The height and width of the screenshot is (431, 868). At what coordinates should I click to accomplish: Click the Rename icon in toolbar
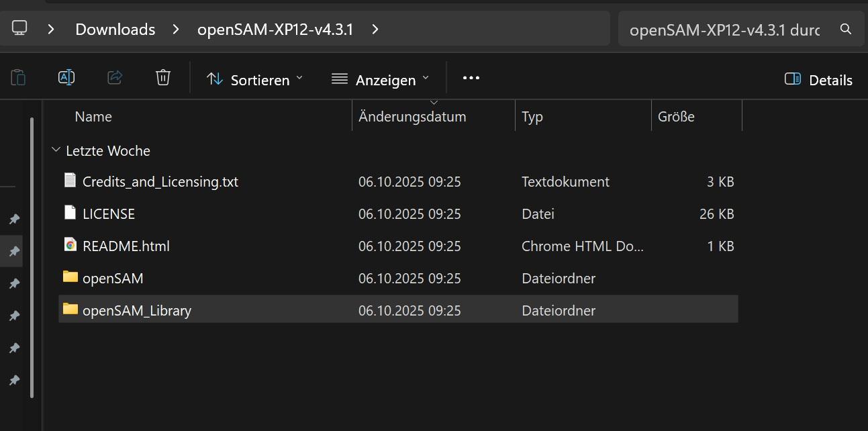click(66, 78)
